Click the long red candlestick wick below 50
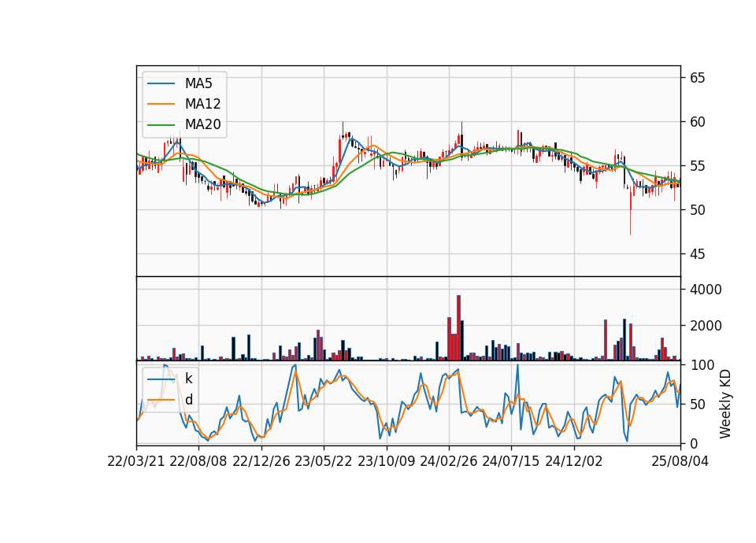756x543 pixels. coord(630,223)
